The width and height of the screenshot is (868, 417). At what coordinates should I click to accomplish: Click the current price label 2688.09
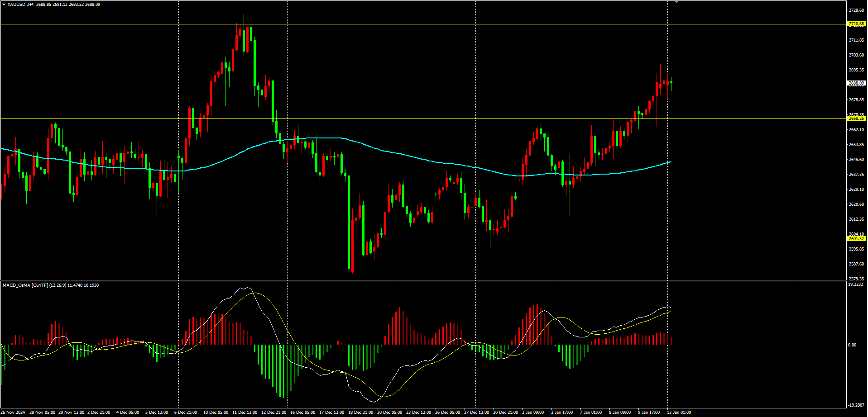pyautogui.click(x=856, y=83)
